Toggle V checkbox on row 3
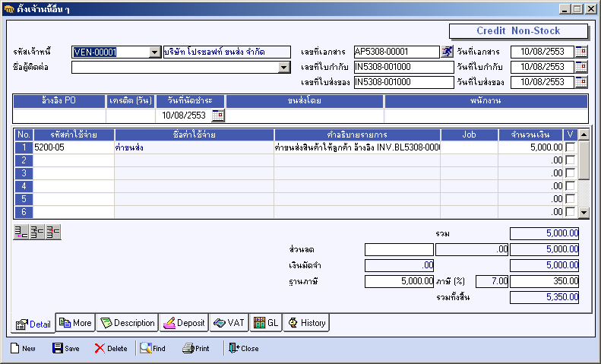 (570, 173)
